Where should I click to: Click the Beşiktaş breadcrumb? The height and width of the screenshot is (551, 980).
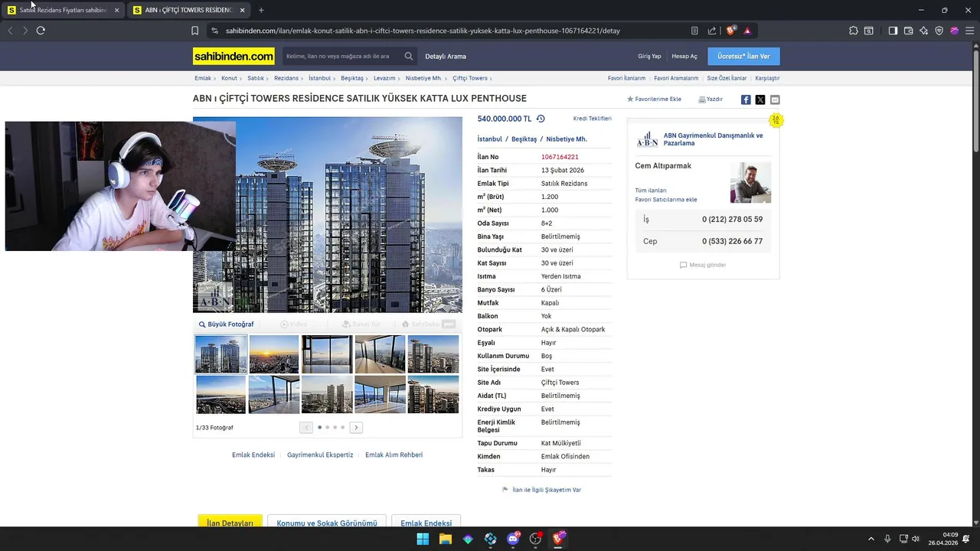click(x=352, y=78)
